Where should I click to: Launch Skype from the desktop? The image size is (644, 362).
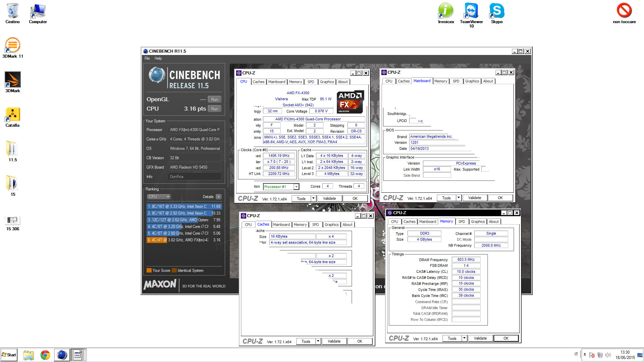tap(497, 13)
